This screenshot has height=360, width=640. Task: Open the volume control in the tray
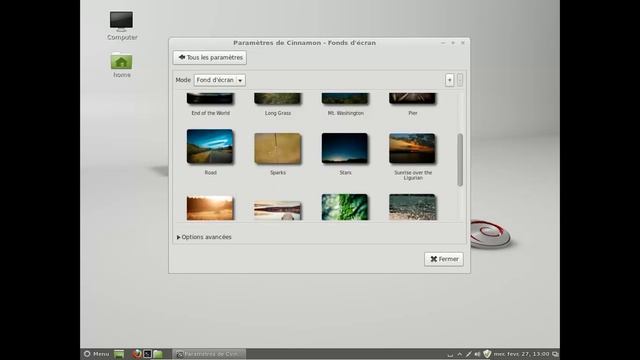477,354
